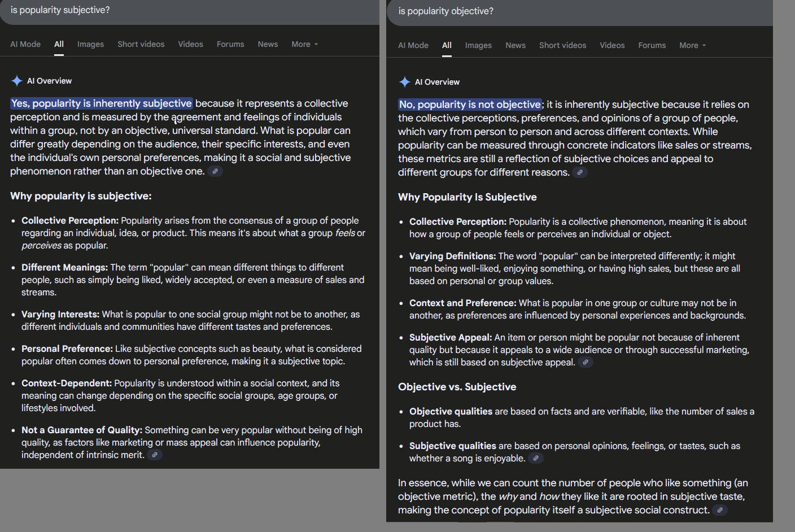Click the "AI Overview" label in left results
The image size is (795, 532).
pos(50,81)
